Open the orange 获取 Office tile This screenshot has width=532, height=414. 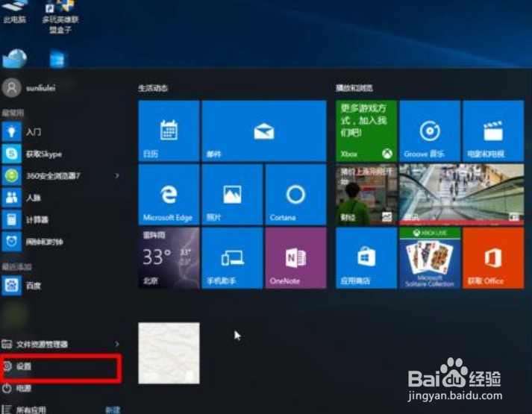point(493,257)
